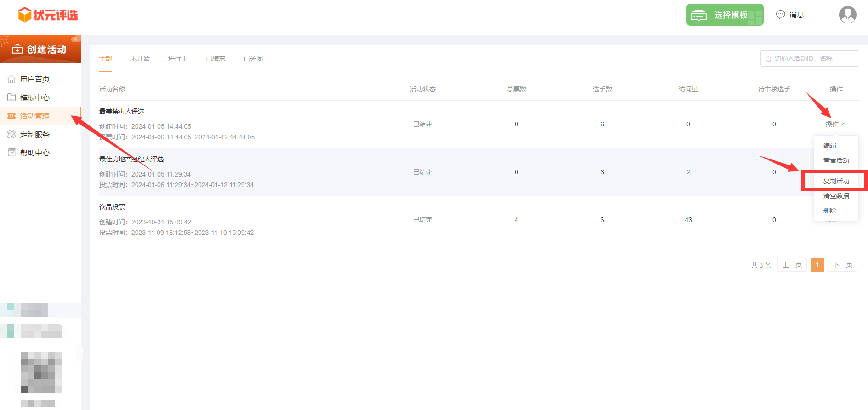
Task: Click the search magnifier icon
Action: (x=768, y=59)
